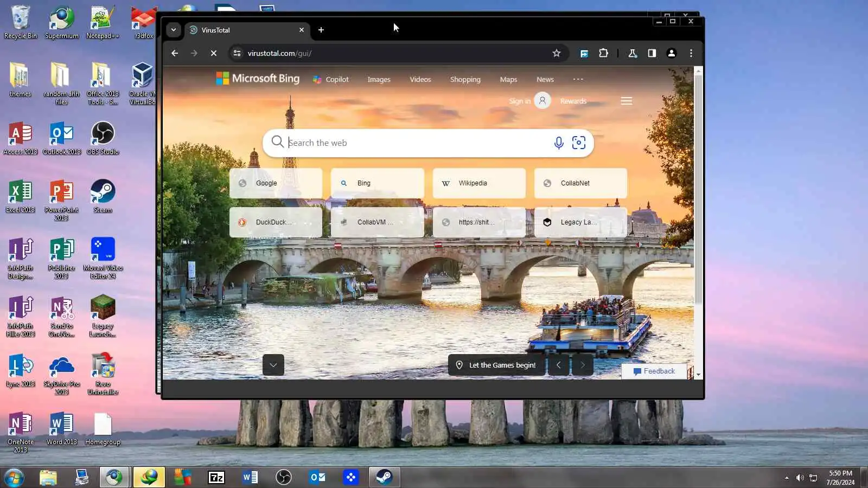Open the tab search dropdown arrow
868x488 pixels.
click(174, 30)
